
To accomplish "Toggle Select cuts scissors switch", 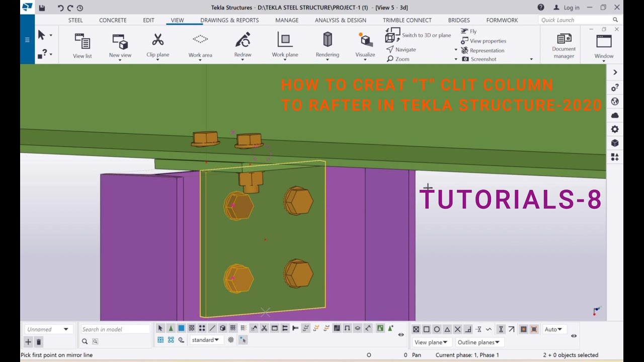I will (x=264, y=328).
